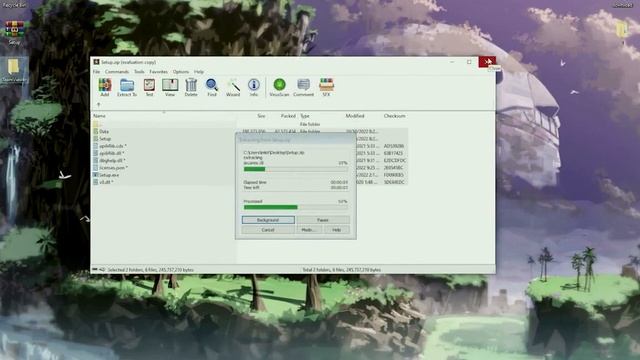Click the key icon in the status bar
Image resolution: width=640 pixels, height=360 pixels.
click(102, 269)
